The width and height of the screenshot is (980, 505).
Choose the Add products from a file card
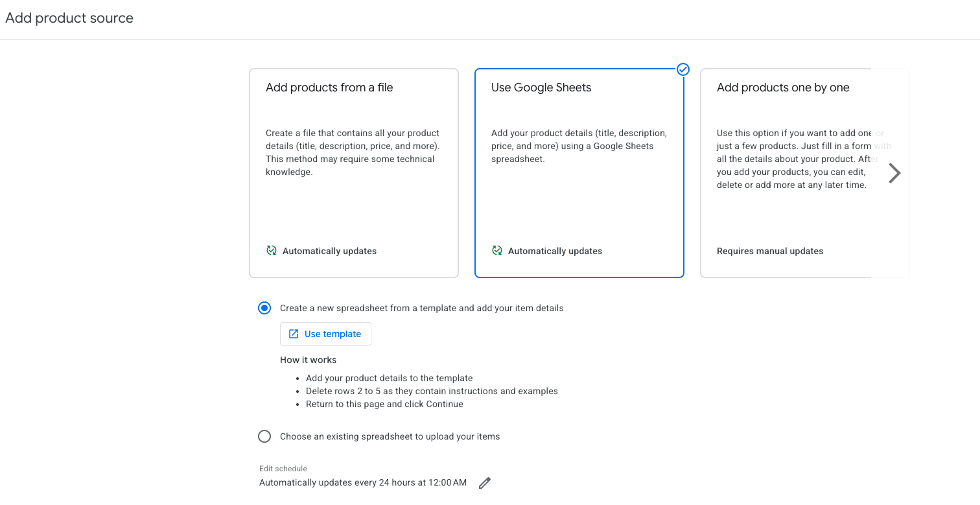click(x=353, y=173)
